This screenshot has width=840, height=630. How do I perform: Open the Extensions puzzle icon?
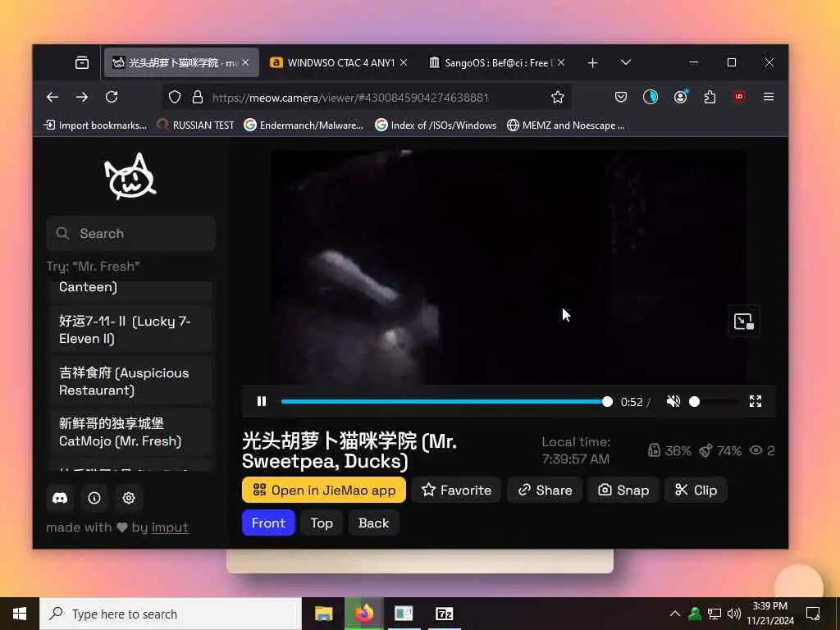click(710, 97)
